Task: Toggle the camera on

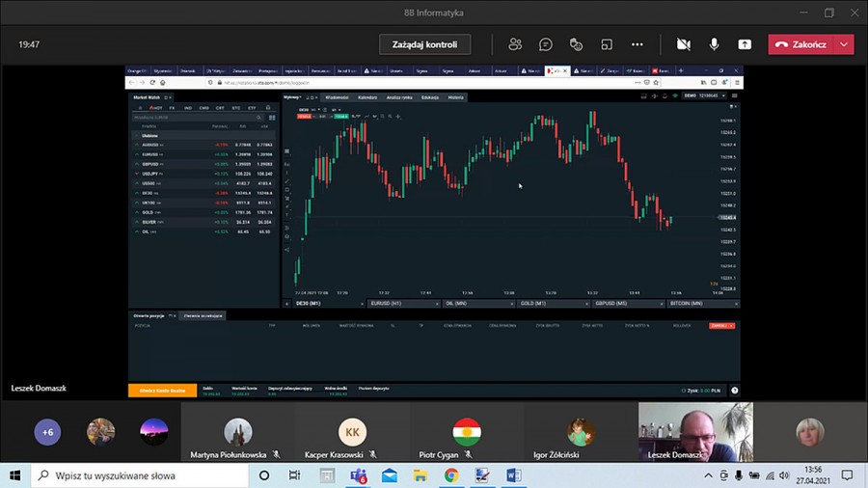Action: click(x=684, y=44)
